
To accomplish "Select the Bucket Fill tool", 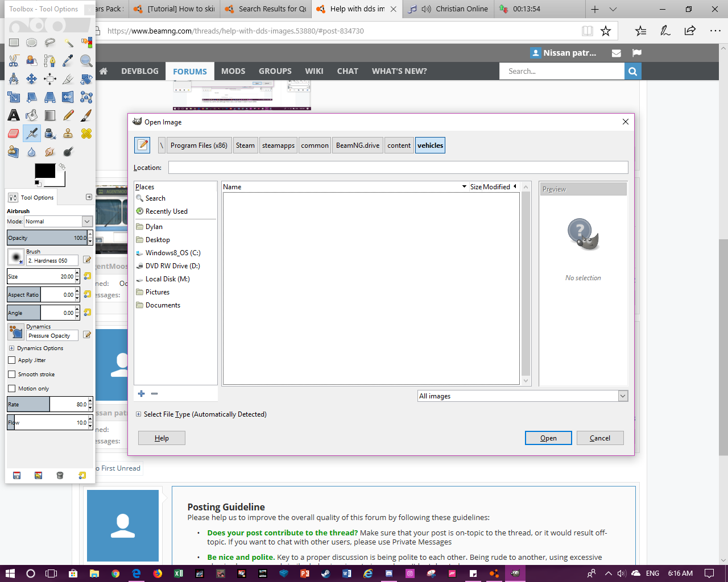I will tap(32, 115).
